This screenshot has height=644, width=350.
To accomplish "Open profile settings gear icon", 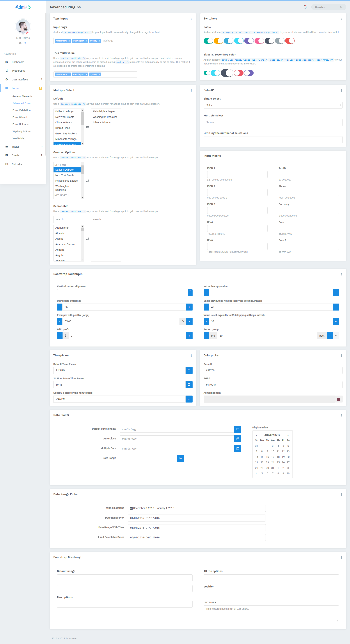I will pyautogui.click(x=20, y=43).
